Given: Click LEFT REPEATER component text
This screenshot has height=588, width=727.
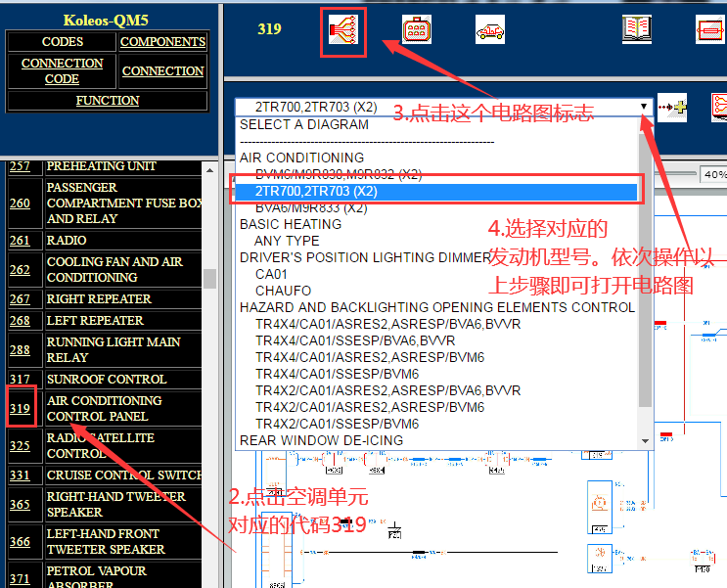Looking at the screenshot, I should pos(95,321).
